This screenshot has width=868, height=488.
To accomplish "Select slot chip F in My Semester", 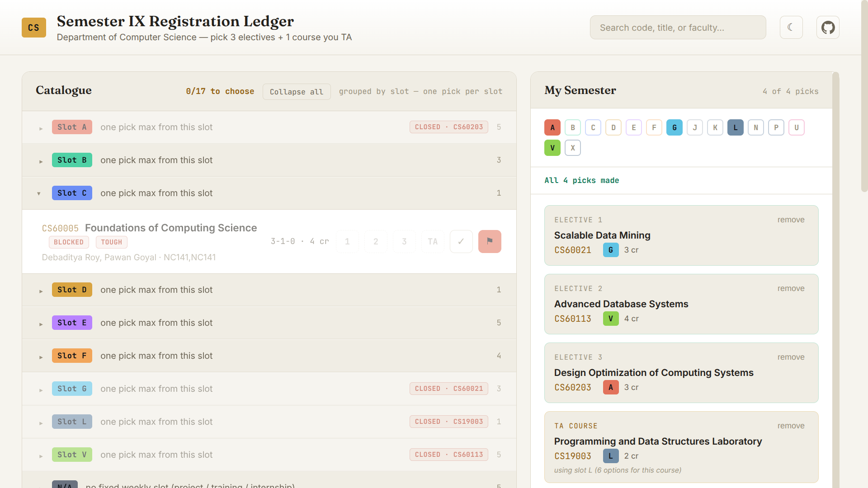I will (x=654, y=127).
